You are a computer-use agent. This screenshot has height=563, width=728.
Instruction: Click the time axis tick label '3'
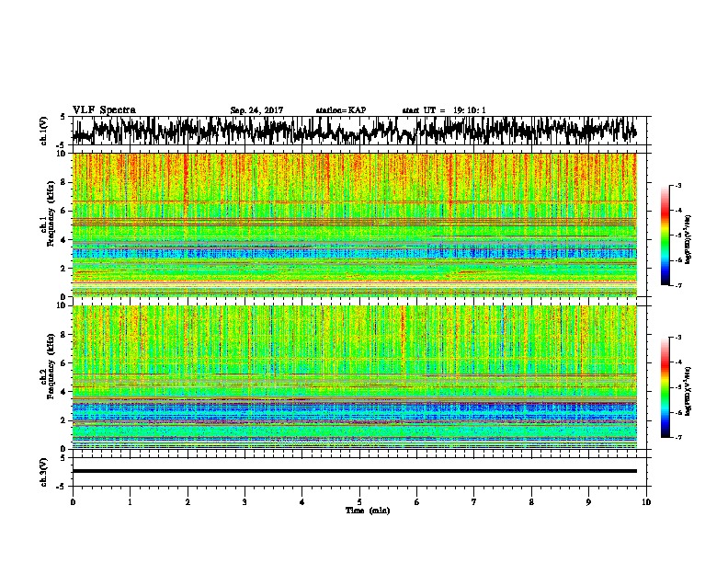tap(245, 502)
